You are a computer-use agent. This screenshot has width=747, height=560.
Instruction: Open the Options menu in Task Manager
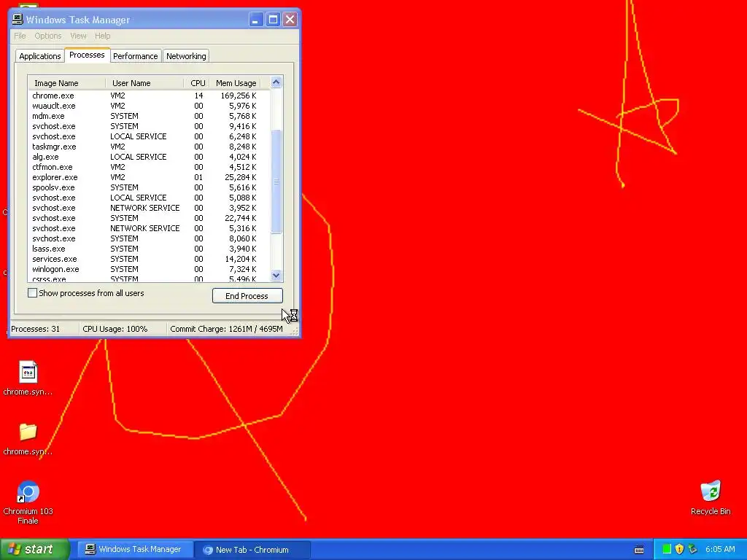coord(47,36)
